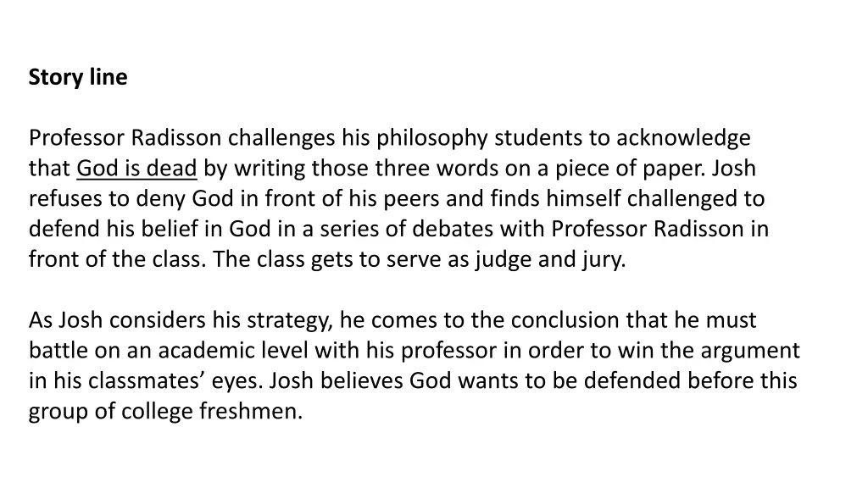Click the word "philosophy" in first paragraph
The width and height of the screenshot is (868, 488).
432,138
